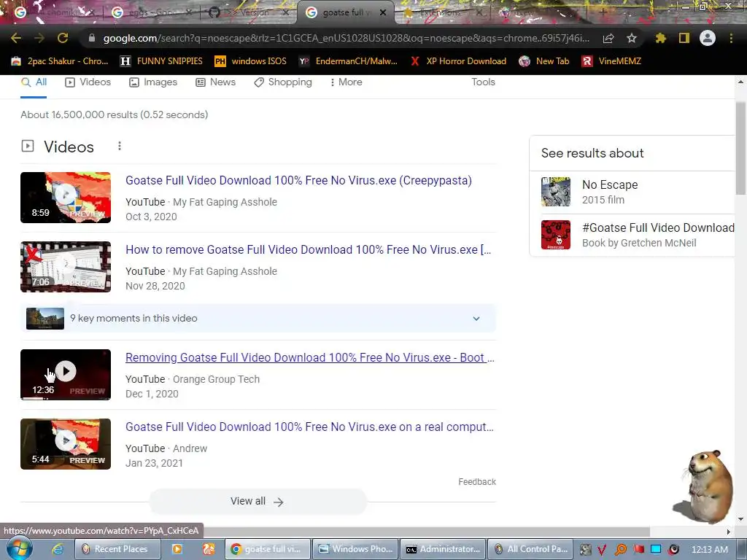The image size is (747, 560).
Task: Open the How to remove Goatse video link
Action: click(x=309, y=250)
